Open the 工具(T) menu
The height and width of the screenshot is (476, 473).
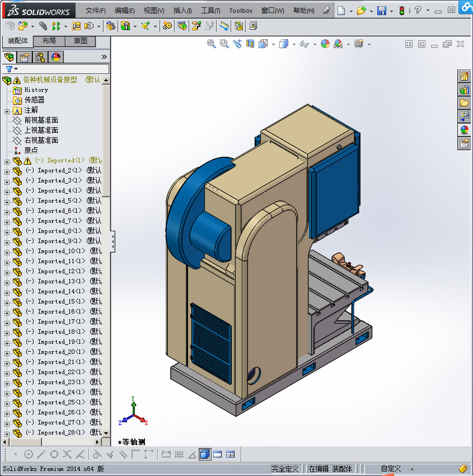pyautogui.click(x=210, y=11)
